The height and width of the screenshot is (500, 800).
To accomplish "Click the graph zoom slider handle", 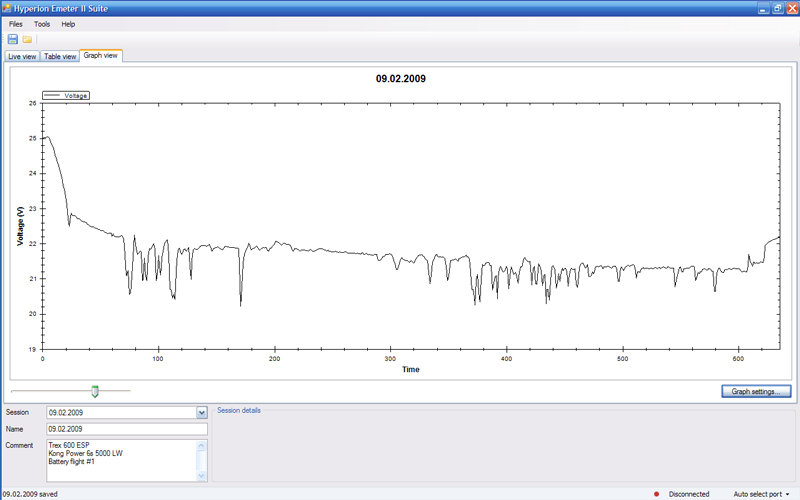I will tap(95, 391).
